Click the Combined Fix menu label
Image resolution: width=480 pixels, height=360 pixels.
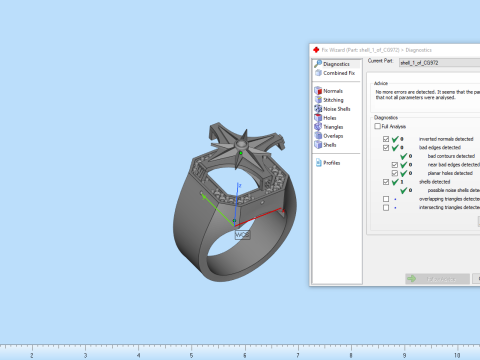coord(339,73)
